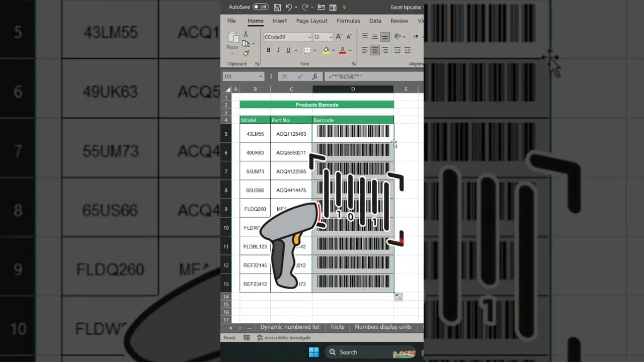The width and height of the screenshot is (644, 362).
Task: Click the formula bar input field
Action: [x=375, y=76]
